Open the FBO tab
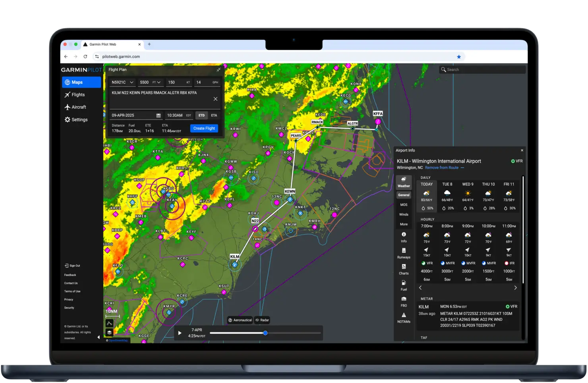The width and height of the screenshot is (588, 383). (x=404, y=302)
